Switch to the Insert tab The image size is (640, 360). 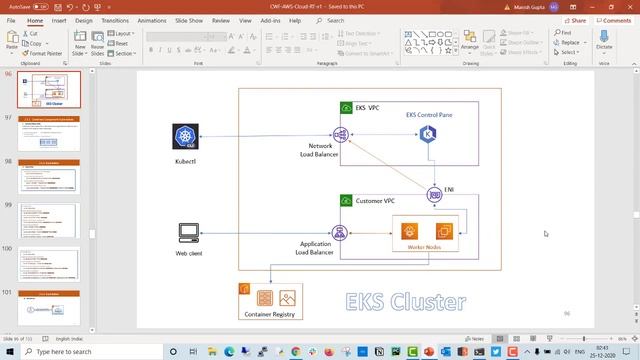click(59, 20)
